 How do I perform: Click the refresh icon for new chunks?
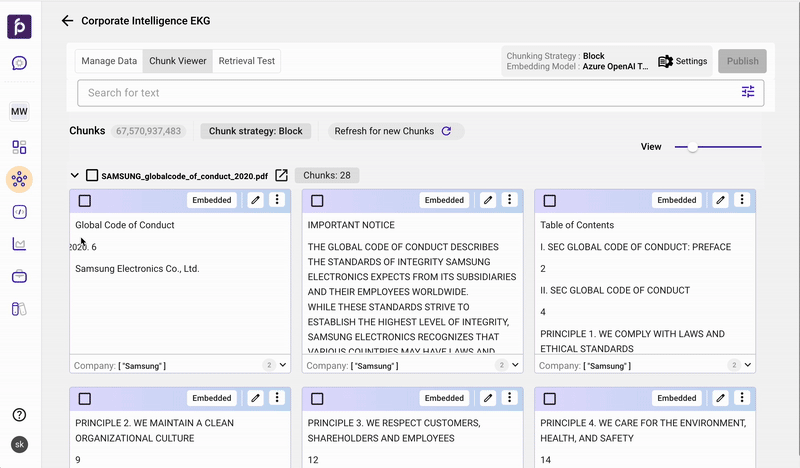pyautogui.click(x=446, y=131)
